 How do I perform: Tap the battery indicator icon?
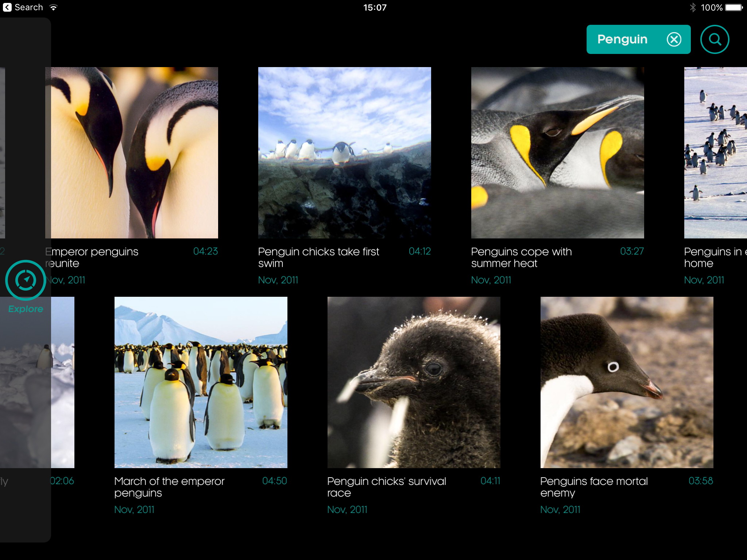(734, 7)
